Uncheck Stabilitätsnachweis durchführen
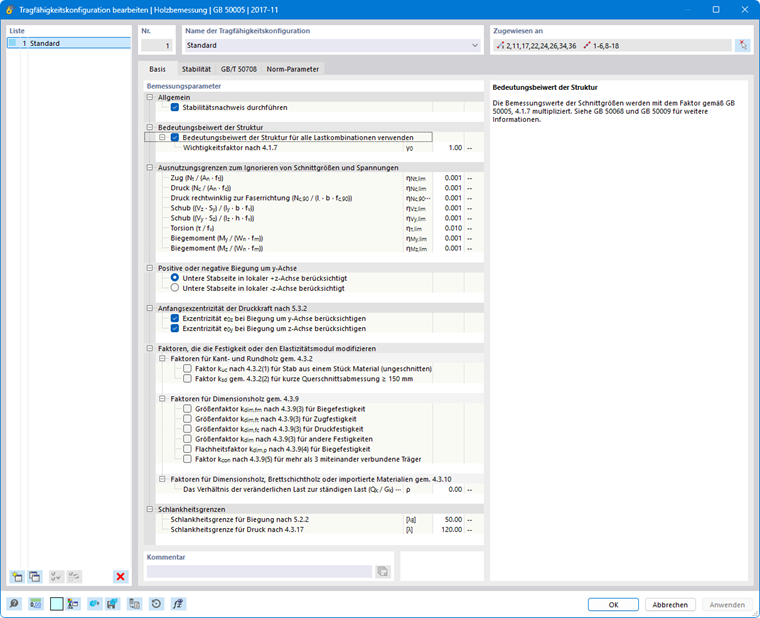Image resolution: width=760 pixels, height=618 pixels. (175, 107)
